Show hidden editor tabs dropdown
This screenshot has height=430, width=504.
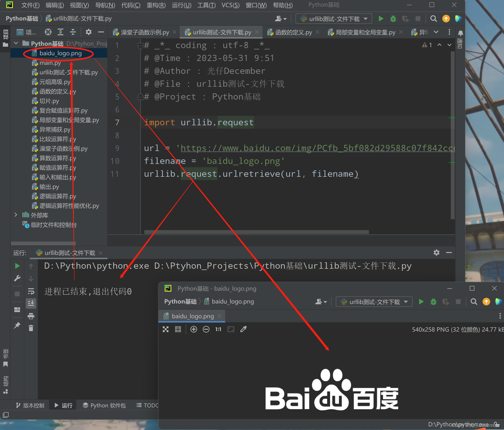(x=436, y=32)
